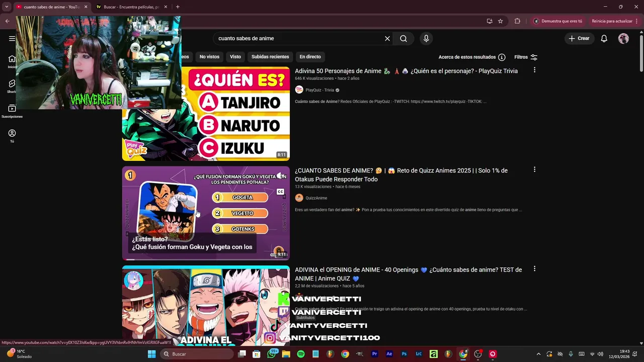This screenshot has height=362, width=644.
Task: Open the Tú section in the sidebar
Action: (x=12, y=136)
